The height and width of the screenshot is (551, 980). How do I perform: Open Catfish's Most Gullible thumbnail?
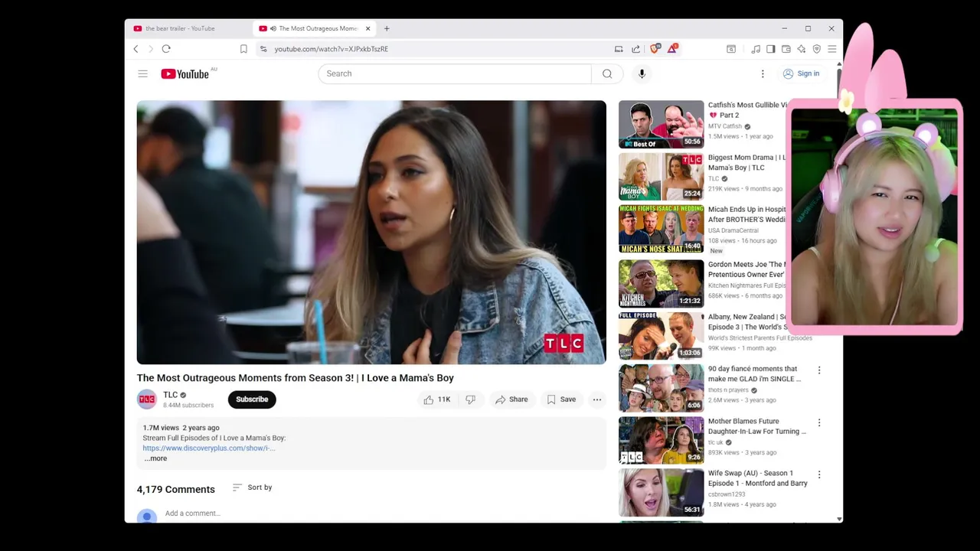661,124
